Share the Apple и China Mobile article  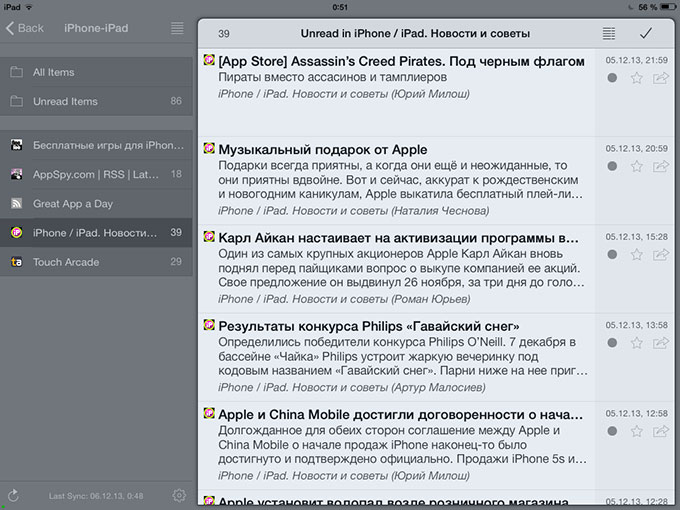660,431
